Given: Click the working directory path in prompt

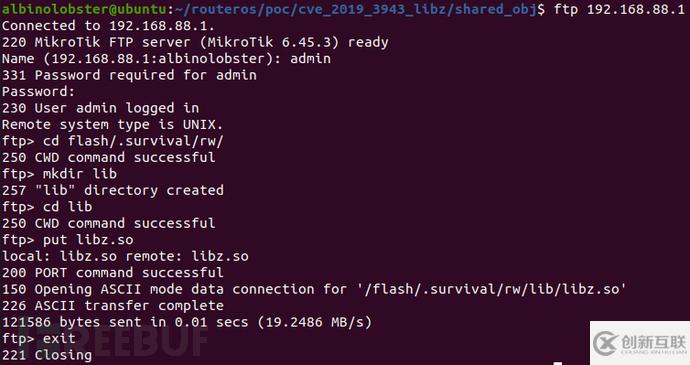Looking at the screenshot, I should coord(358,9).
